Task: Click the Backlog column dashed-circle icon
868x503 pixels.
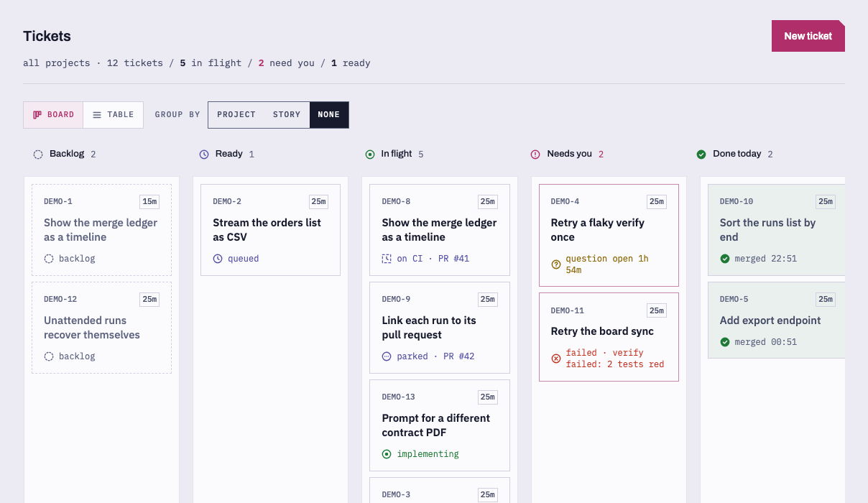Action: 38,154
